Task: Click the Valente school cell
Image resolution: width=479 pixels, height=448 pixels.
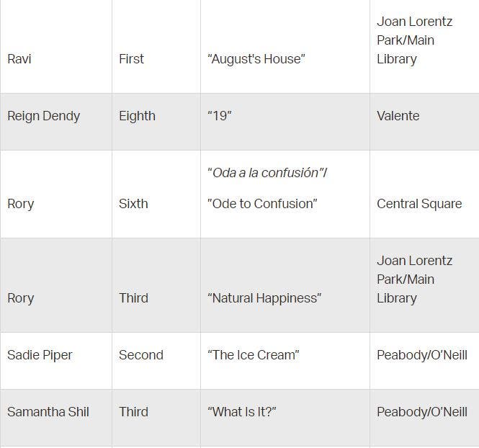Action: (398, 116)
